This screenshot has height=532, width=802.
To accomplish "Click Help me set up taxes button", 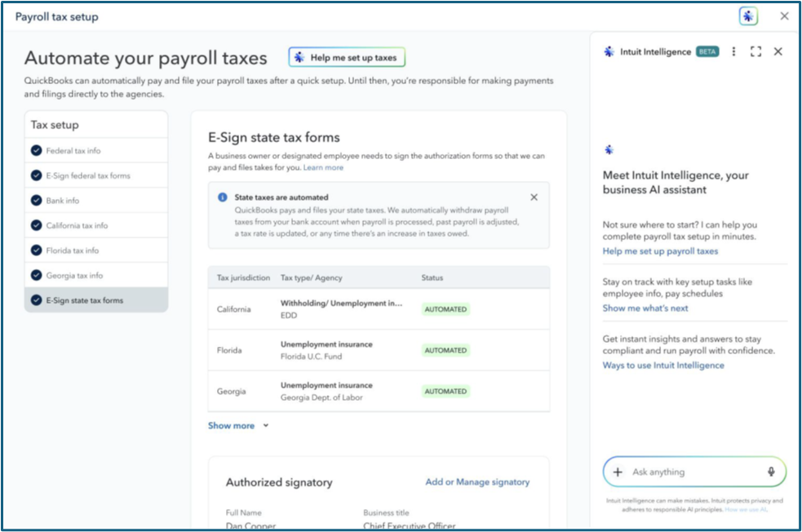I will (x=347, y=58).
